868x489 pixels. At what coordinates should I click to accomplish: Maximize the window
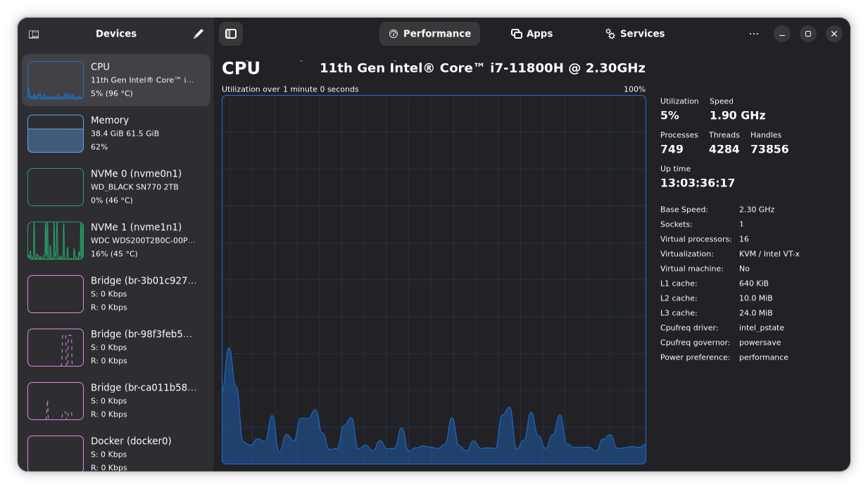pos(808,34)
